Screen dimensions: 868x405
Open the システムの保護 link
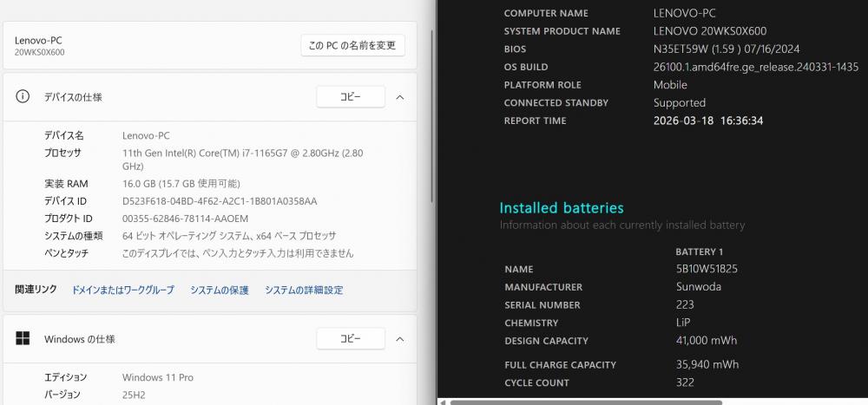[x=220, y=290]
